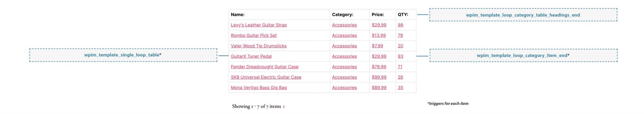
Task: Click the $13.99 price link
Action: tap(379, 35)
